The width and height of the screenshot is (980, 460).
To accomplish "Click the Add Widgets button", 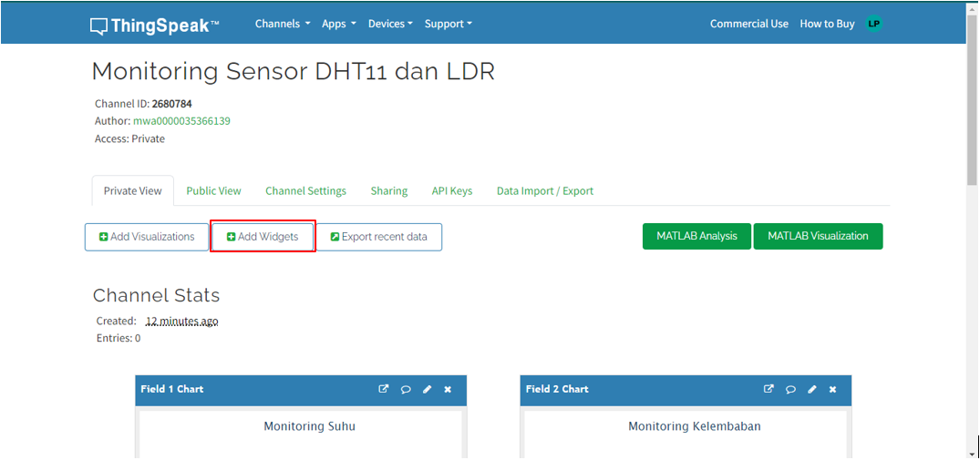I will (263, 237).
